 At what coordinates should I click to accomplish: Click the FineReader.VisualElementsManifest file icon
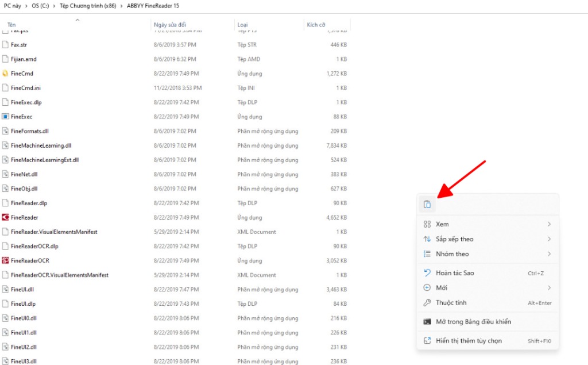tap(5, 232)
